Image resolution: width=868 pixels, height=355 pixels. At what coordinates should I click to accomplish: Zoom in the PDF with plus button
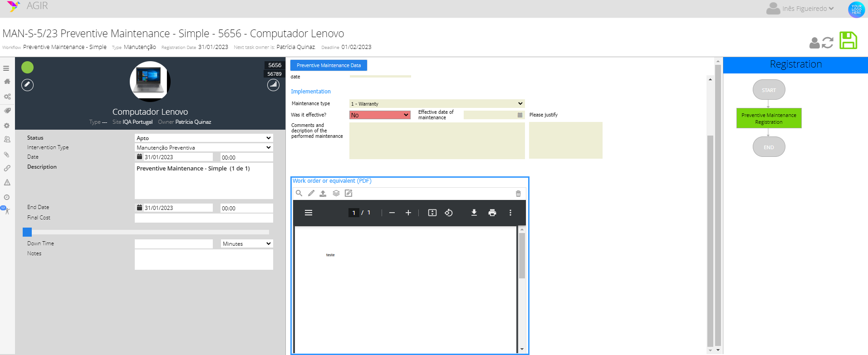[408, 213]
